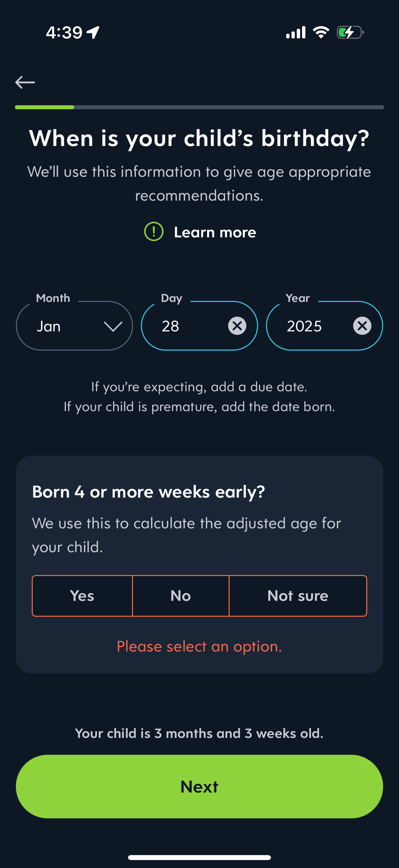This screenshot has width=399, height=868.
Task: Clear the Year field with X icon
Action: click(x=362, y=326)
